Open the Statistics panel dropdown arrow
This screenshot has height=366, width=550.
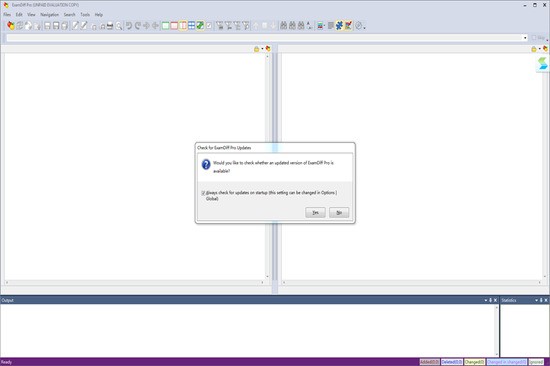coord(536,300)
